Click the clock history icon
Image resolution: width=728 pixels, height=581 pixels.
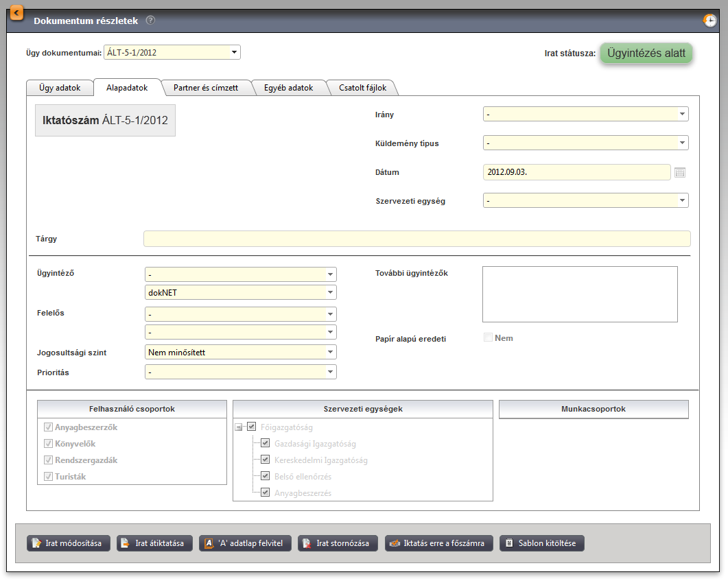(x=710, y=21)
